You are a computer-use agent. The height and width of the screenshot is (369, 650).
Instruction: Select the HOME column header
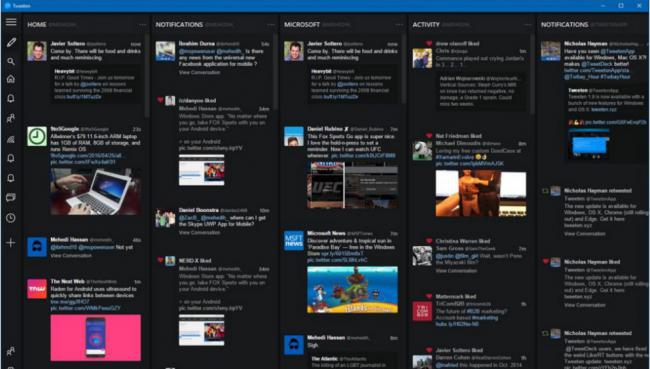pos(37,25)
